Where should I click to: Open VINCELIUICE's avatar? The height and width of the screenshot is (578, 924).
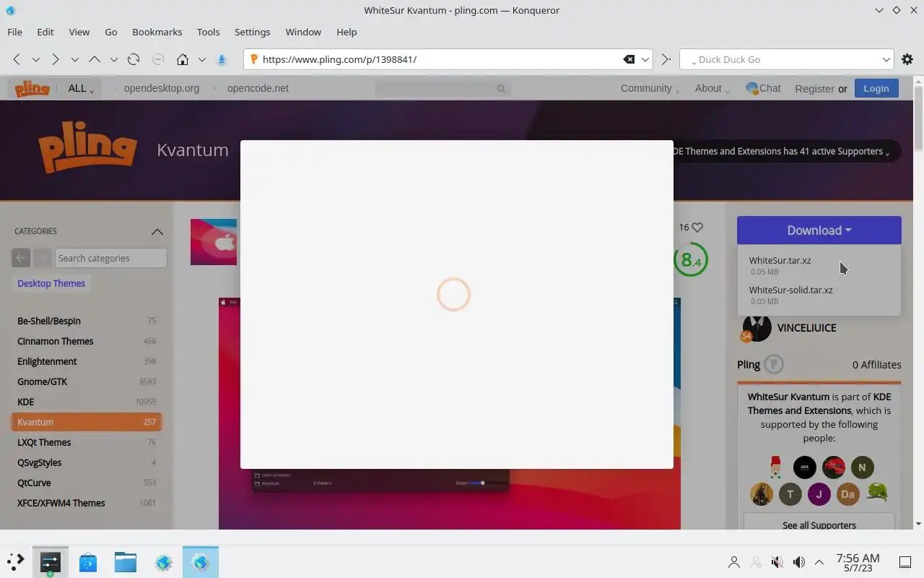coord(757,328)
